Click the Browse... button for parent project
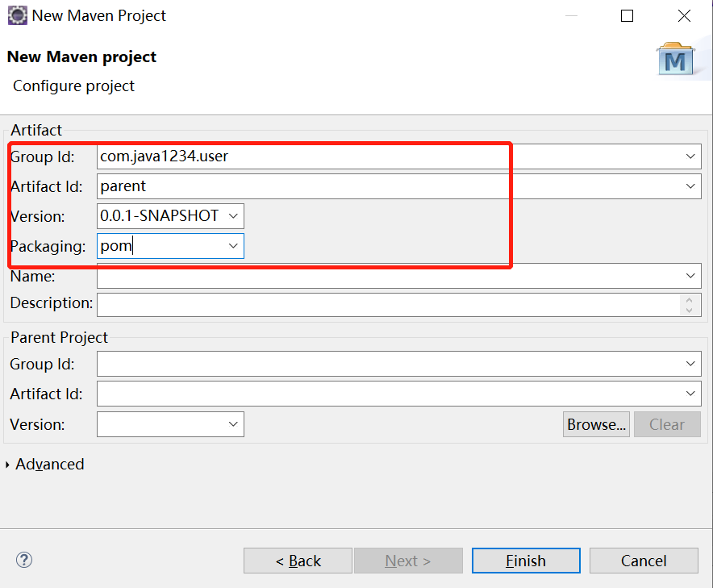 (x=596, y=424)
